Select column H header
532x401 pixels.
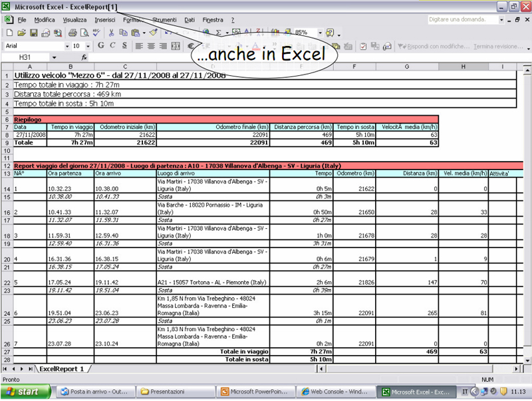(x=463, y=67)
